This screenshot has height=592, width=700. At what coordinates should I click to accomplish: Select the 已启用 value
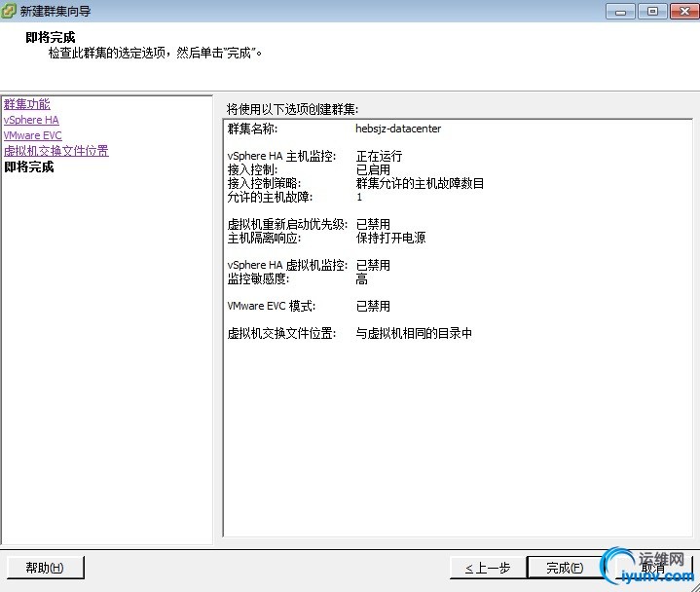pyautogui.click(x=373, y=169)
